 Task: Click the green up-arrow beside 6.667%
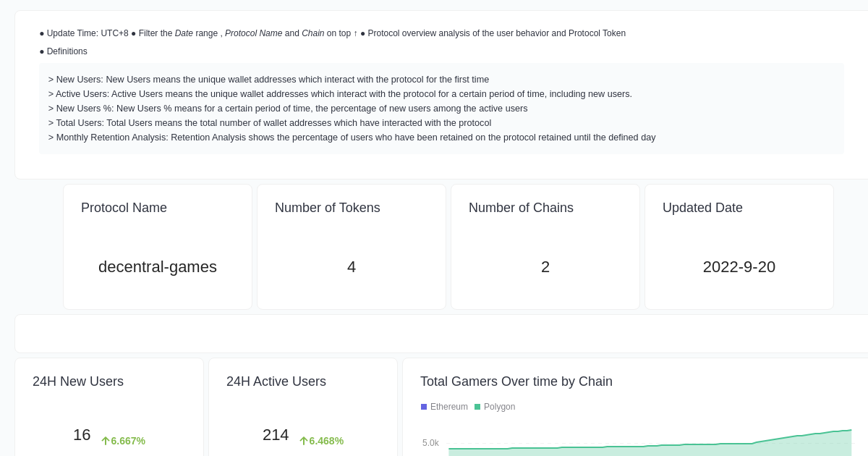(106, 441)
